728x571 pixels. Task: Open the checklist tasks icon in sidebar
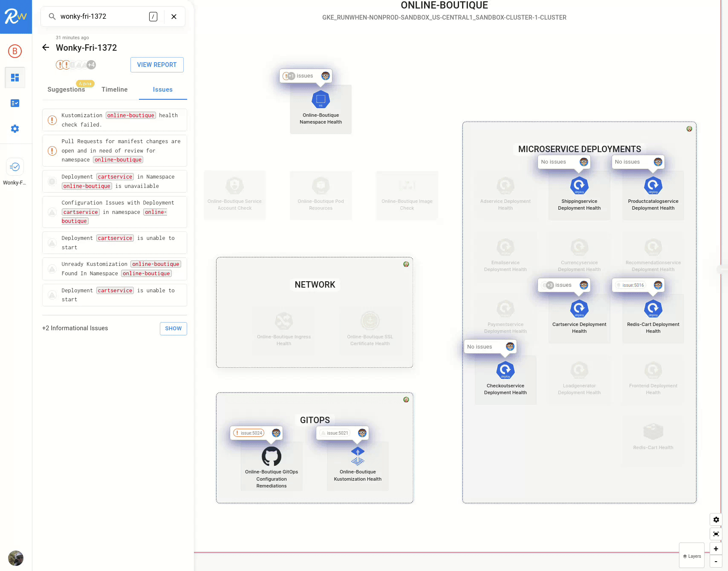point(15,103)
